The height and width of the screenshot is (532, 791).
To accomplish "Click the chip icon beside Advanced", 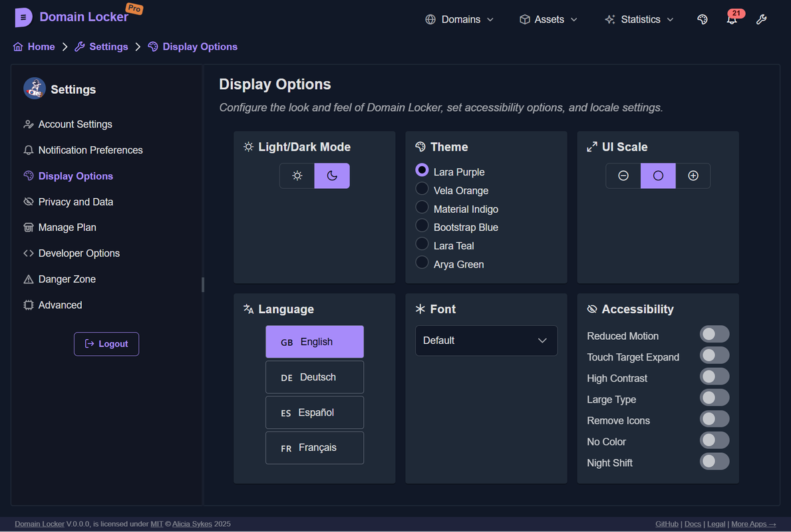I will coord(29,305).
